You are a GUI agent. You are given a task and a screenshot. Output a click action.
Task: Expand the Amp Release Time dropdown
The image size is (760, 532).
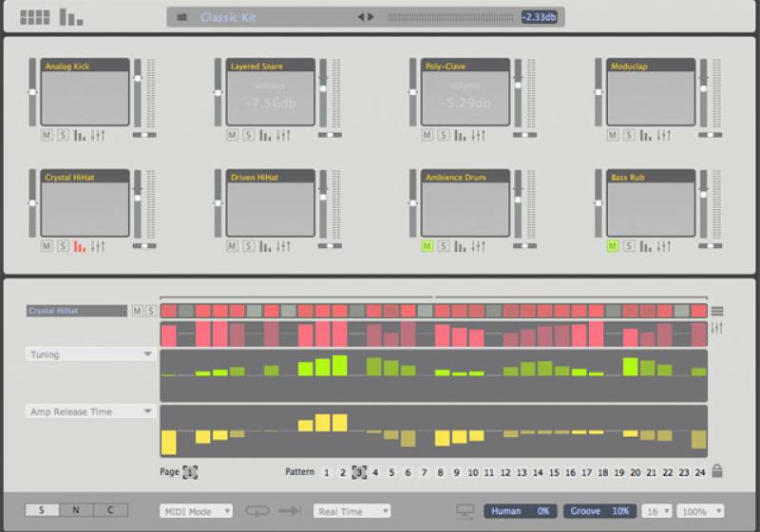90,411
